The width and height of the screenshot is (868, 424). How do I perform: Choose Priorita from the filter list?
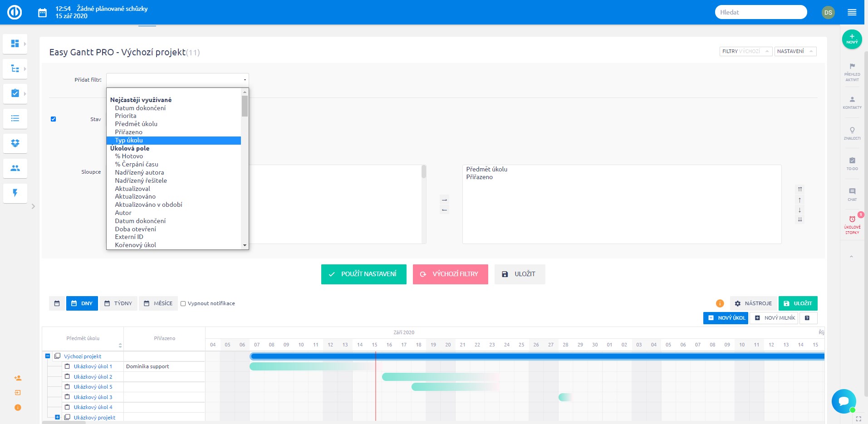(126, 116)
